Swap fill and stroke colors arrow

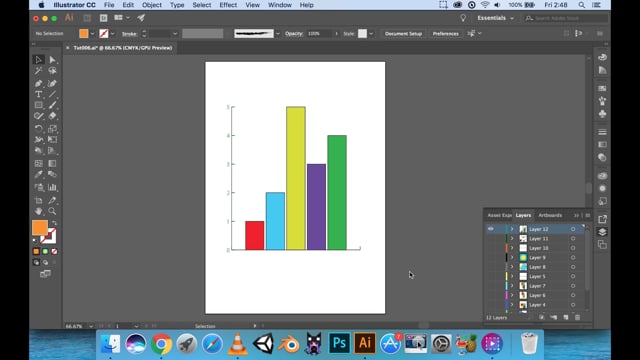click(54, 223)
